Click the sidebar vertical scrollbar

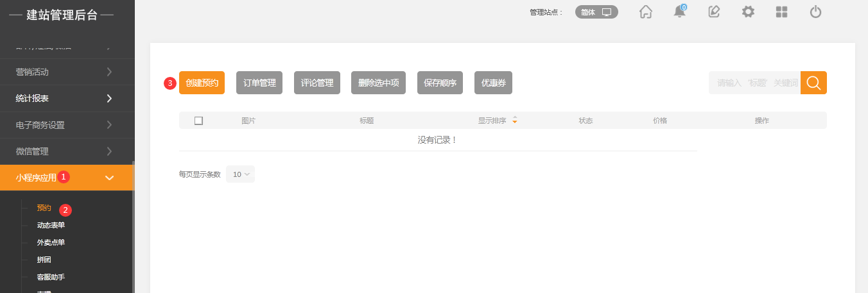[x=133, y=224]
